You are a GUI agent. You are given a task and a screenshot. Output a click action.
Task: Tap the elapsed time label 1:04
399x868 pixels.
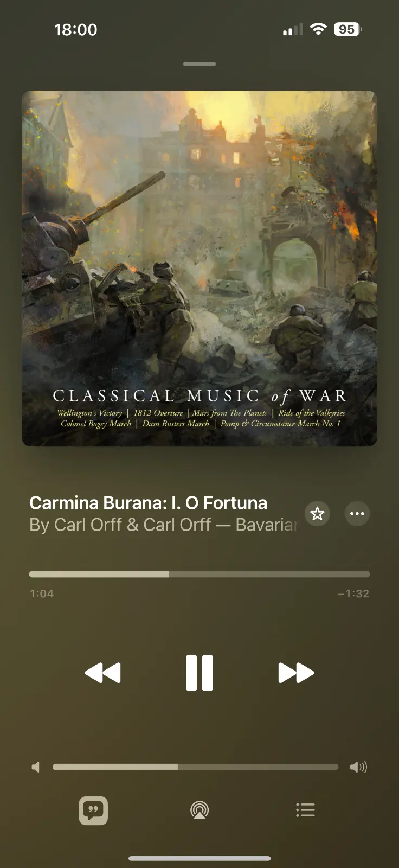click(x=42, y=593)
